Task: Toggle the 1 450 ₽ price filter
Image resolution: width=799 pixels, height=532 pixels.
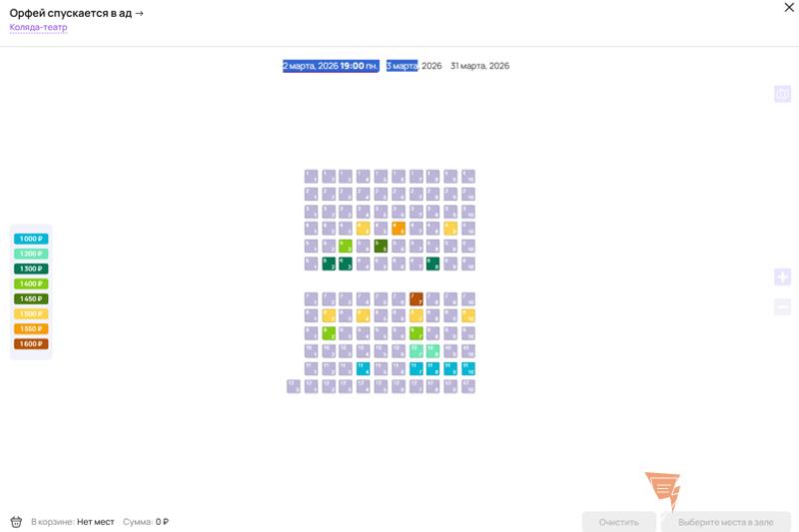Action: coord(31,298)
